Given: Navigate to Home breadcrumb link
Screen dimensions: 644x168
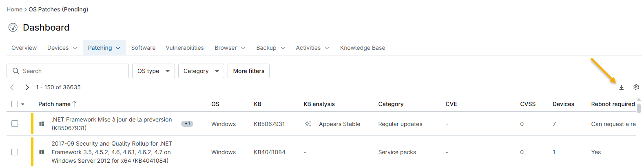Looking at the screenshot, I should click(14, 9).
